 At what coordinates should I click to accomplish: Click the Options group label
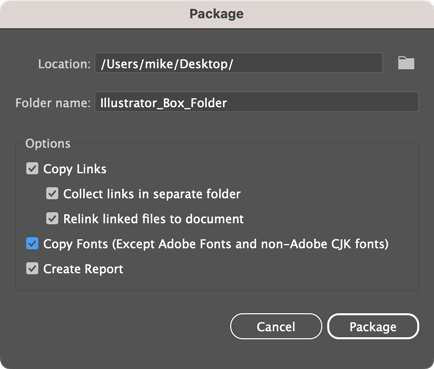[x=48, y=143]
